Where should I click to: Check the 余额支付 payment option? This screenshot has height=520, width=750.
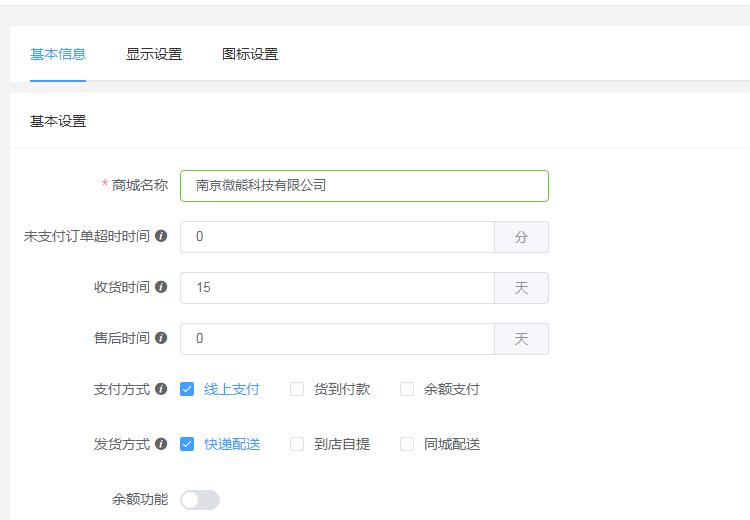point(407,389)
